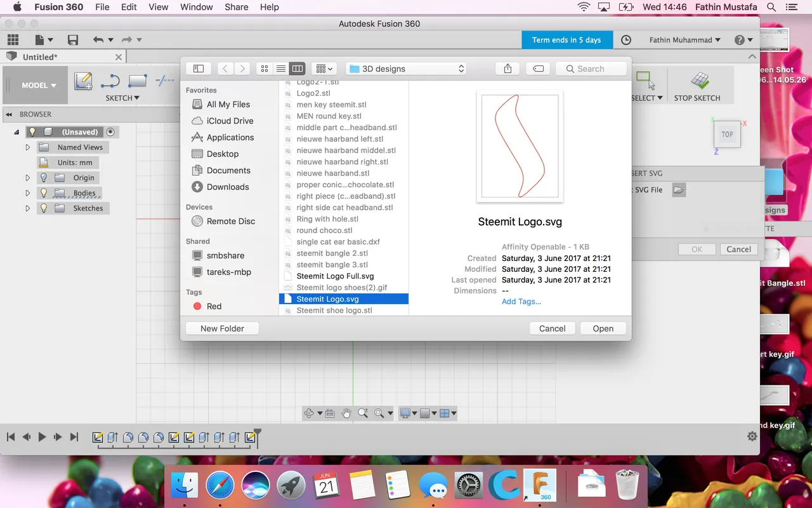
Task: Expand the Bodies tree node
Action: (x=28, y=193)
